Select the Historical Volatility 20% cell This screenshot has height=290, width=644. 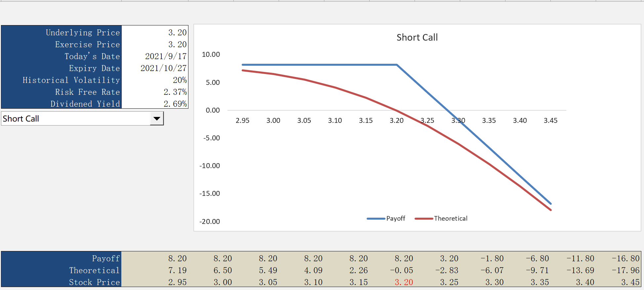click(155, 80)
